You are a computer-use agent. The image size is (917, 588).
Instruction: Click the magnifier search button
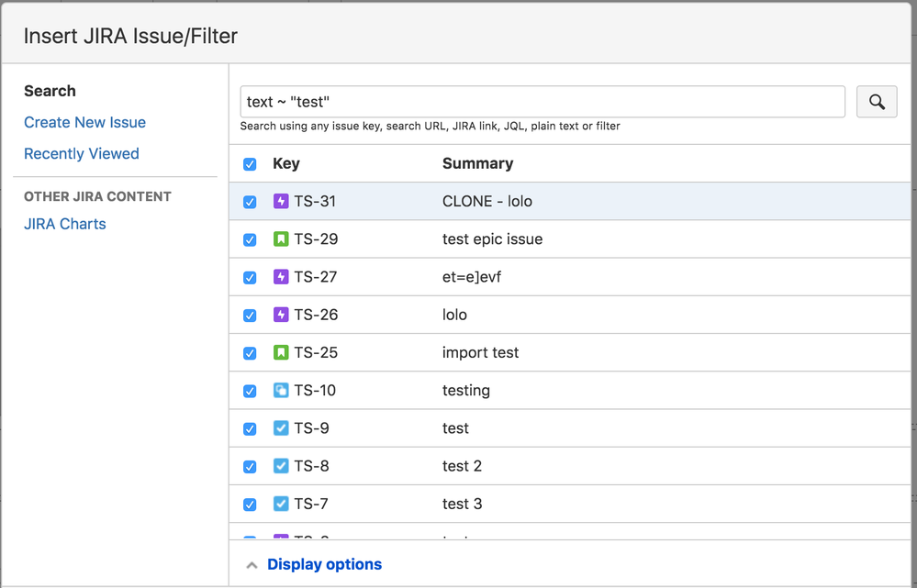(x=876, y=102)
